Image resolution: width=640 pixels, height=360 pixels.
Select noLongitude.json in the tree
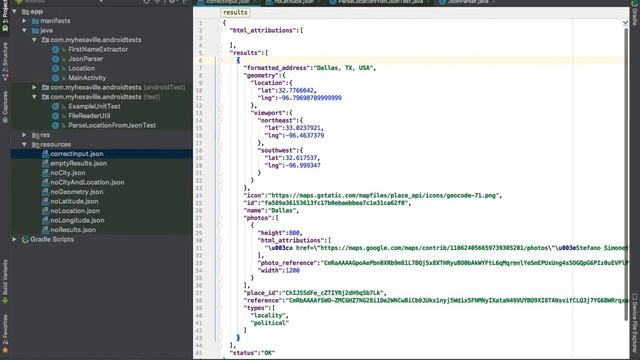point(77,220)
